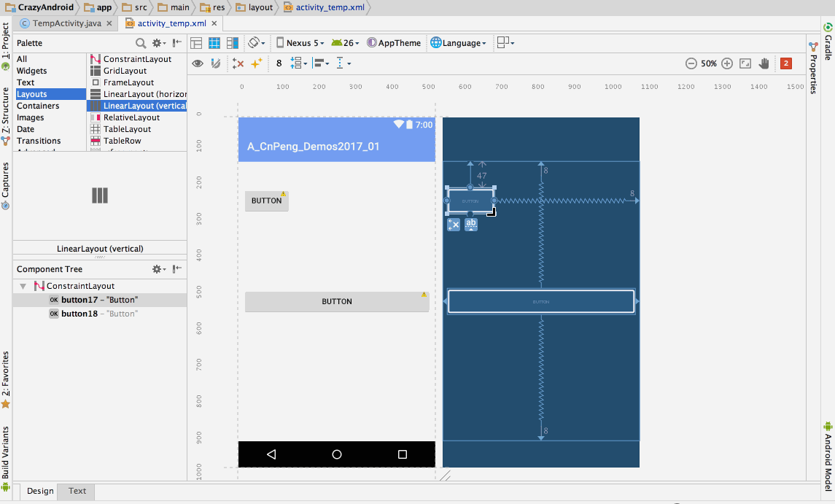Select button18 in the Component Tree

(x=100, y=314)
